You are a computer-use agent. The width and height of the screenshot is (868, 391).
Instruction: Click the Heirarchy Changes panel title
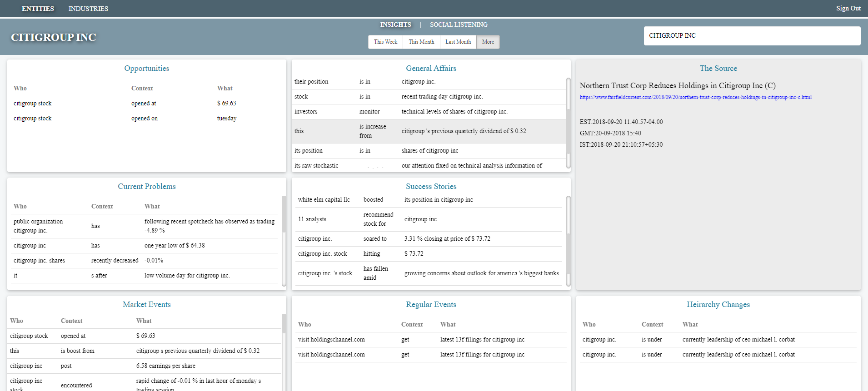pos(718,304)
